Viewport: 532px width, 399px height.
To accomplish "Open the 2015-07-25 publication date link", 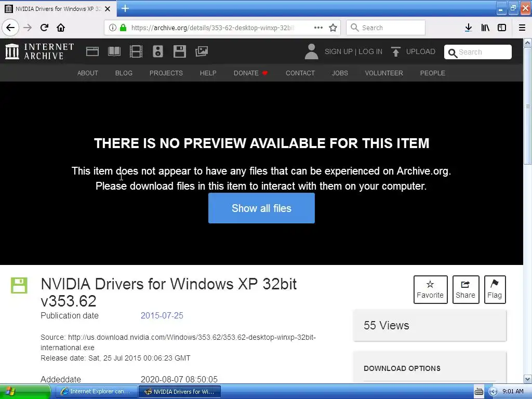I will (x=162, y=315).
